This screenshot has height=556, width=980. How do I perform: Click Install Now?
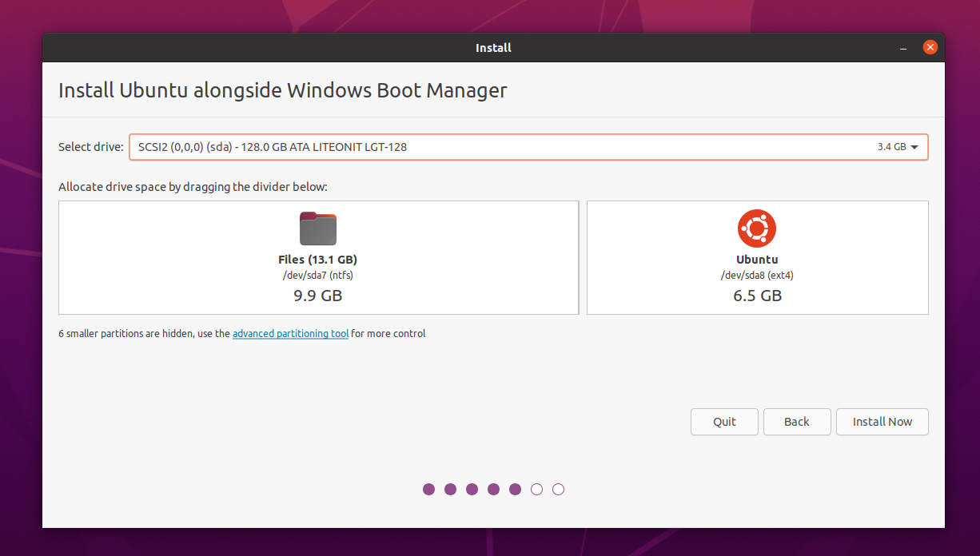(x=882, y=422)
